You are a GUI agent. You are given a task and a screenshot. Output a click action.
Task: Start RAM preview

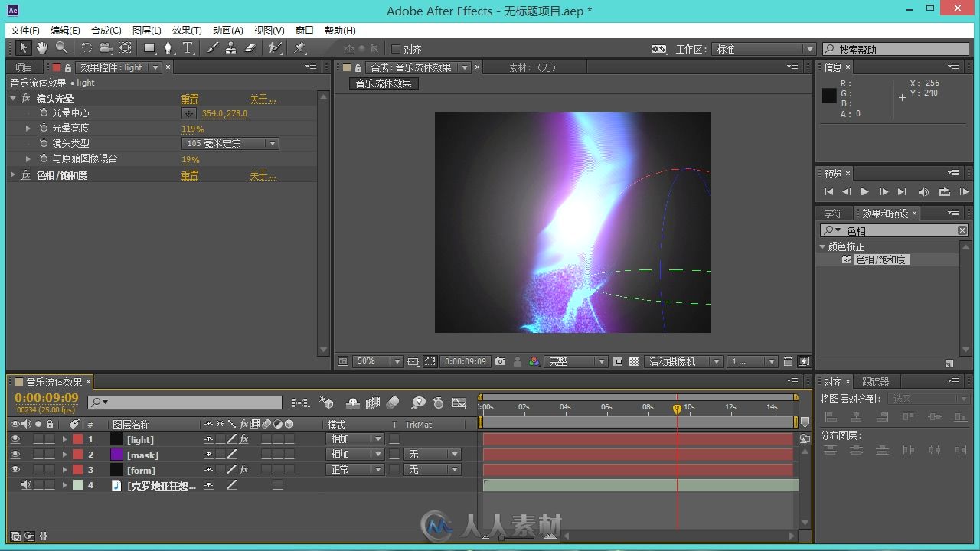click(x=964, y=192)
